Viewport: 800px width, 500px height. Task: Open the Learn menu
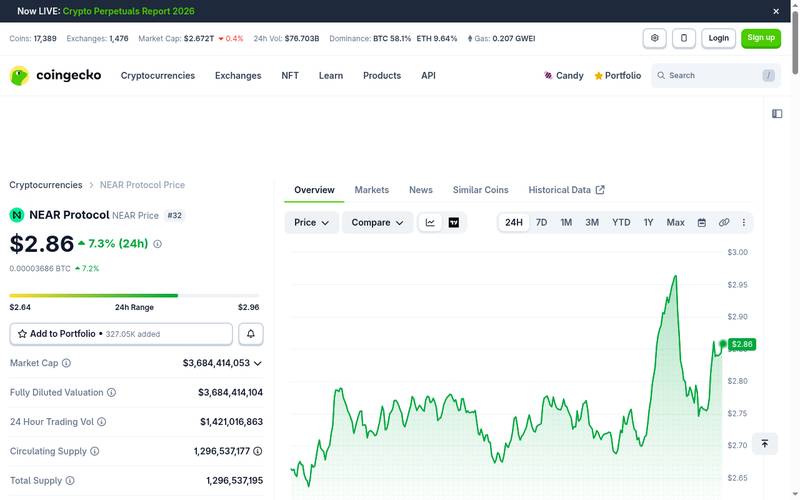pyautogui.click(x=331, y=76)
